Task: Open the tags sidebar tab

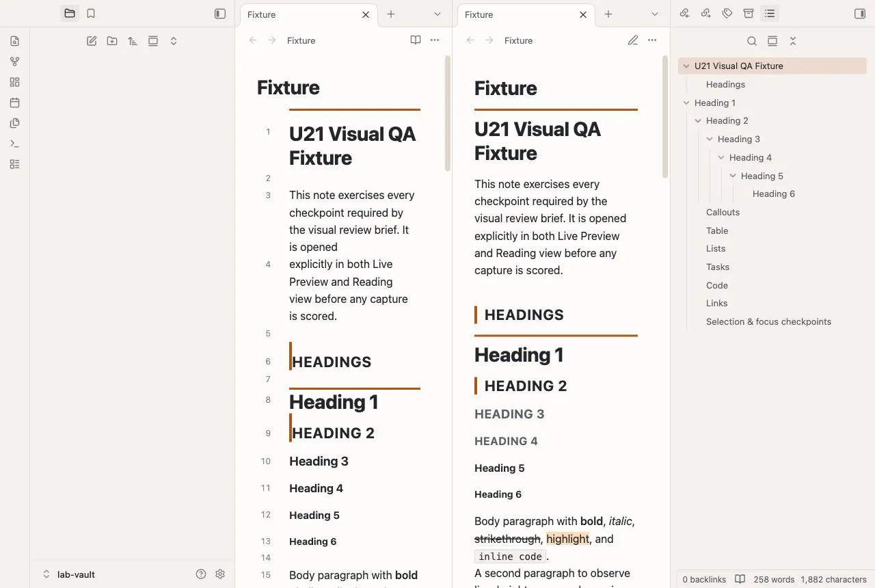Action: (x=727, y=14)
